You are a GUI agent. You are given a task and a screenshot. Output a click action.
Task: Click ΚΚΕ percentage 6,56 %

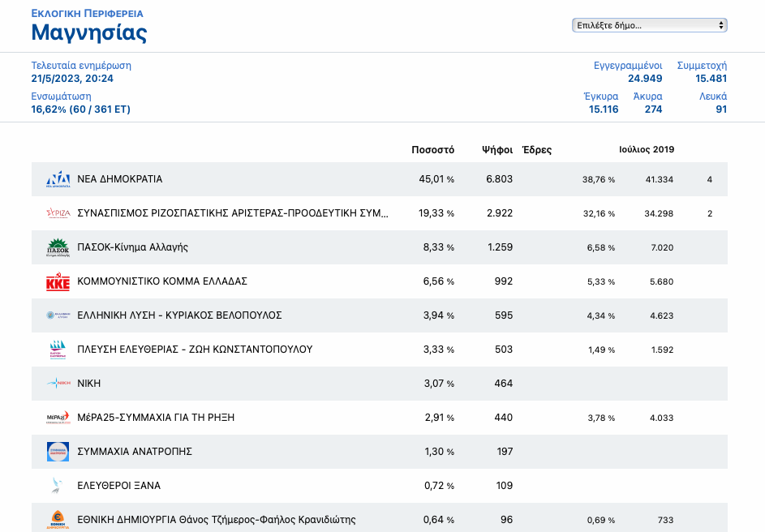coord(439,281)
